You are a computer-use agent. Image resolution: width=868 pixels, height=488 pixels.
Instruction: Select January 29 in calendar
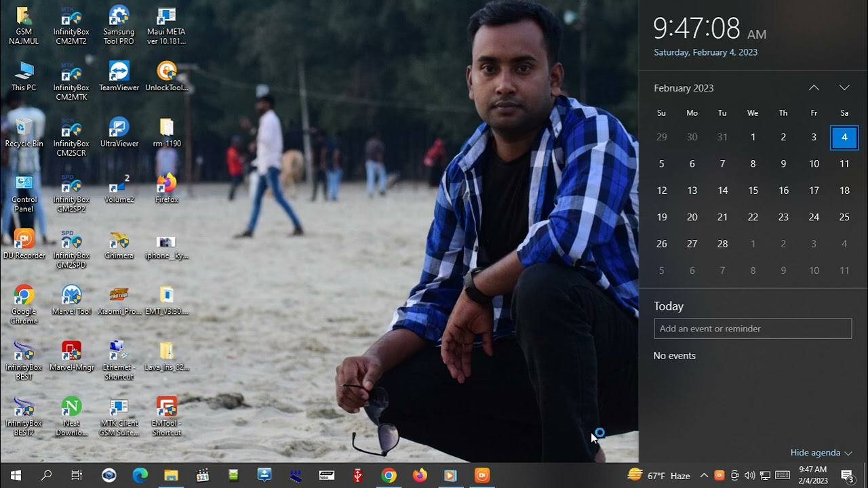pyautogui.click(x=661, y=137)
